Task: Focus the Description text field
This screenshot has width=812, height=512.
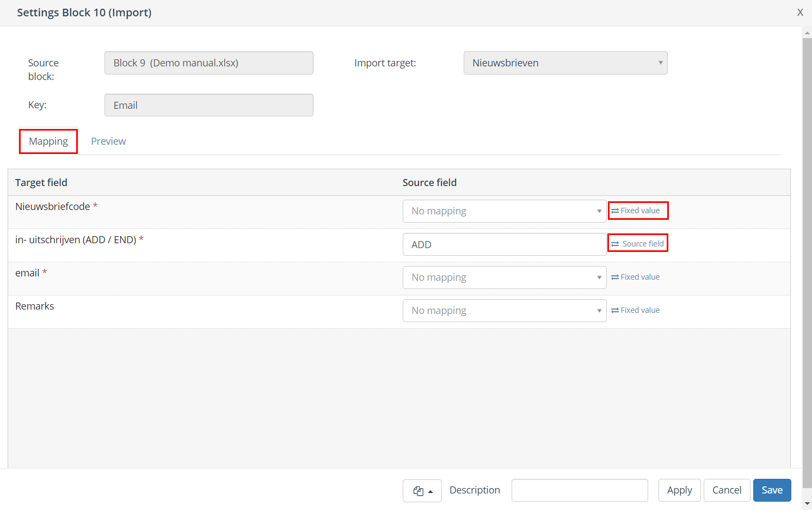Action: point(580,490)
